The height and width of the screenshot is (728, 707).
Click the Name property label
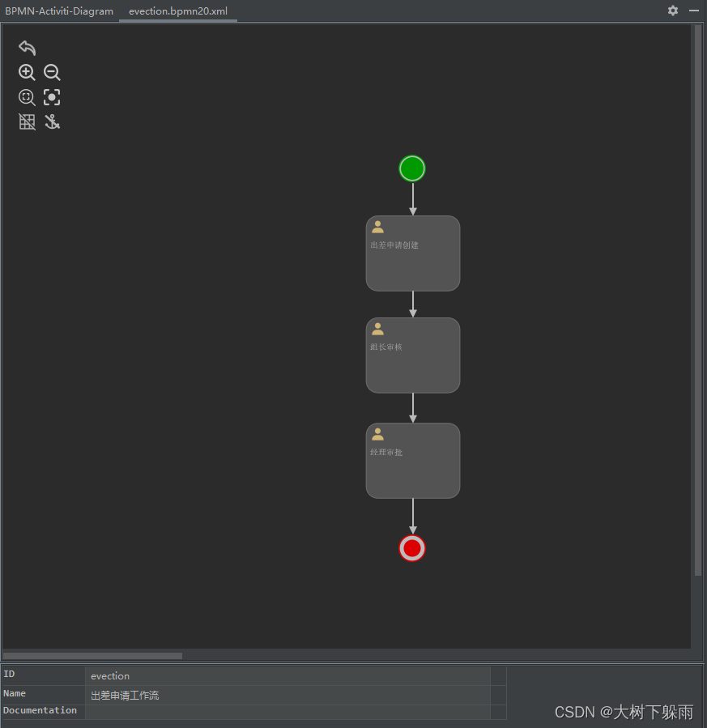(x=15, y=693)
